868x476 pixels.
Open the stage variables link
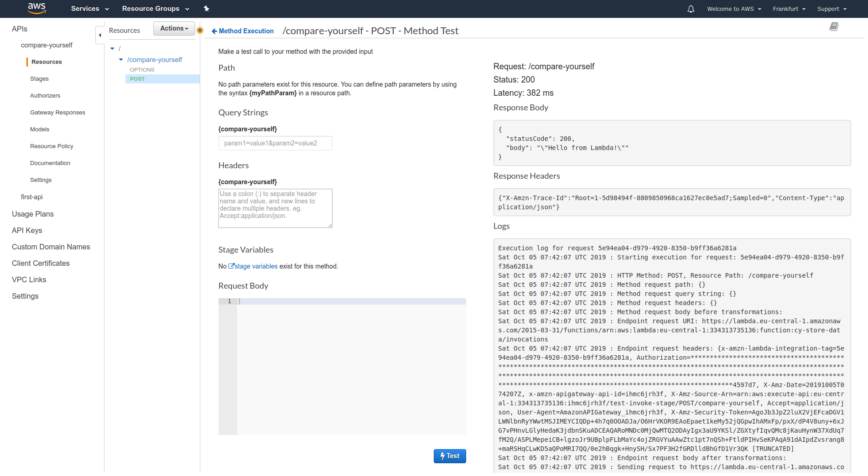pos(253,266)
